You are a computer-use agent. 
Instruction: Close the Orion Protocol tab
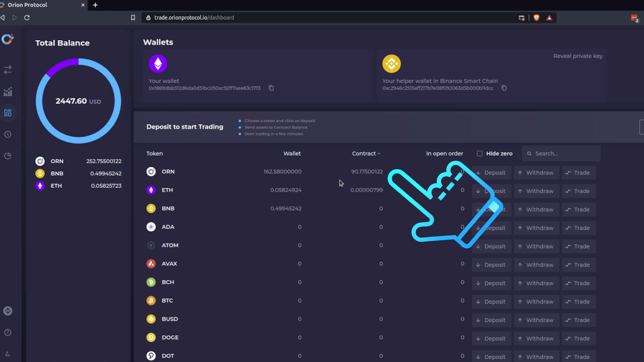(83, 5)
